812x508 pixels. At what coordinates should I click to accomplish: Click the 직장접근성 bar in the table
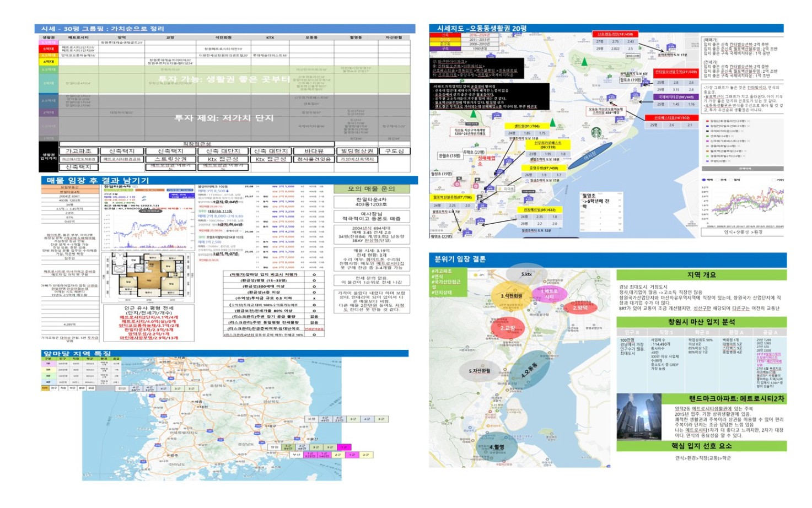tap(197, 144)
